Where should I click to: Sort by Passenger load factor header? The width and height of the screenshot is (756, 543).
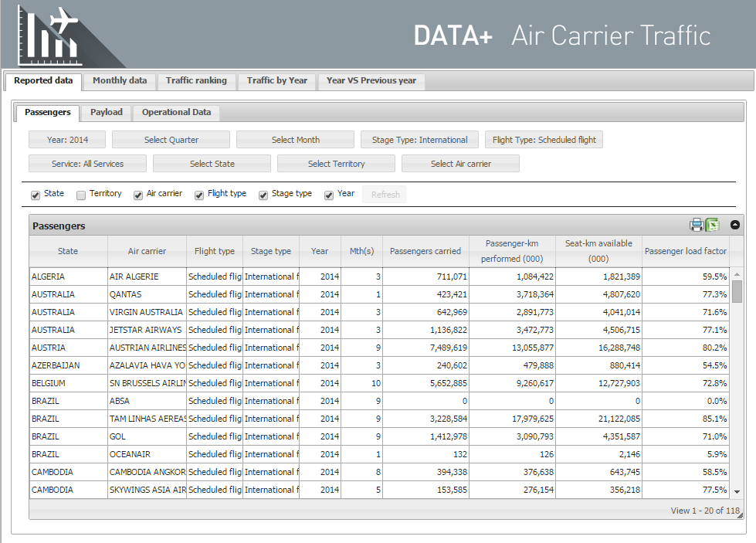[685, 251]
